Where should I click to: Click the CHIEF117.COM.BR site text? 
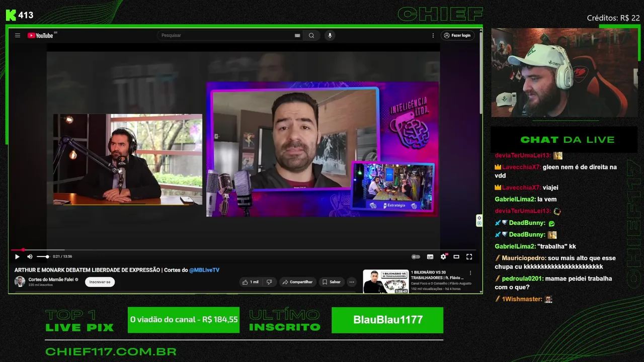pyautogui.click(x=111, y=351)
